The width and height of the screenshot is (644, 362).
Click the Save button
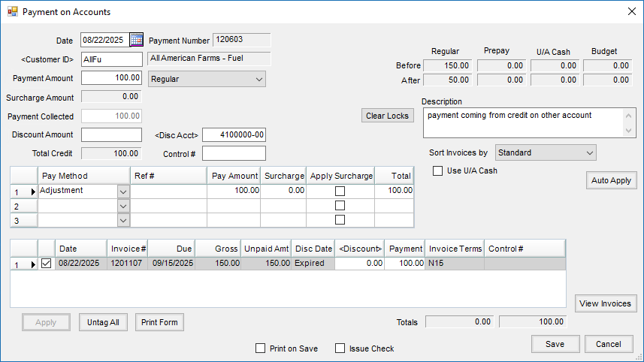pyautogui.click(x=555, y=344)
